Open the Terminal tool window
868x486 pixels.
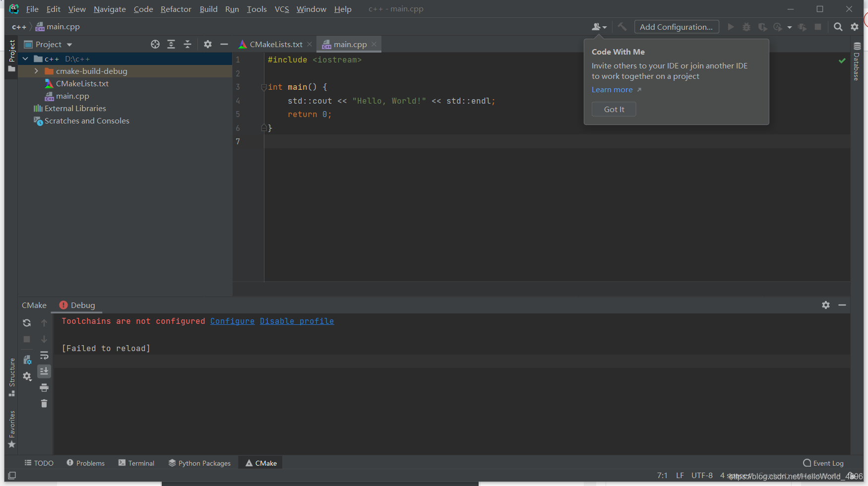click(136, 463)
